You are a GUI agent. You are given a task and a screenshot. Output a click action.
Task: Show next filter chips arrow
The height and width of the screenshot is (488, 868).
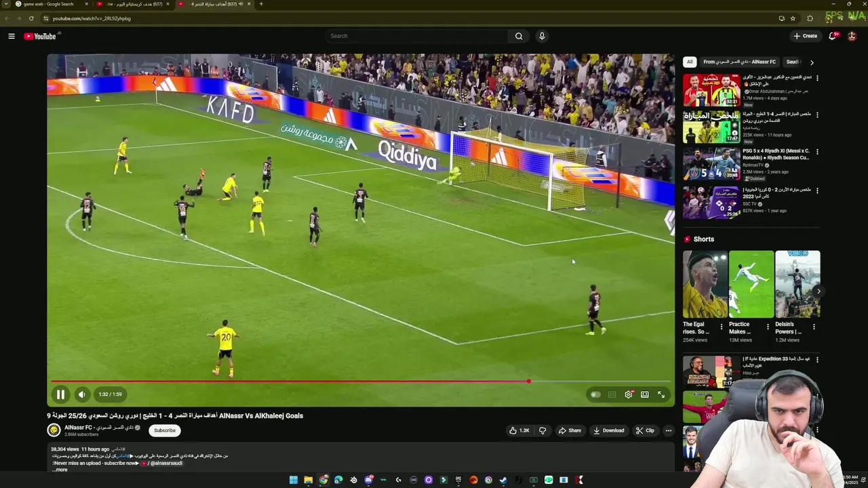tap(812, 62)
